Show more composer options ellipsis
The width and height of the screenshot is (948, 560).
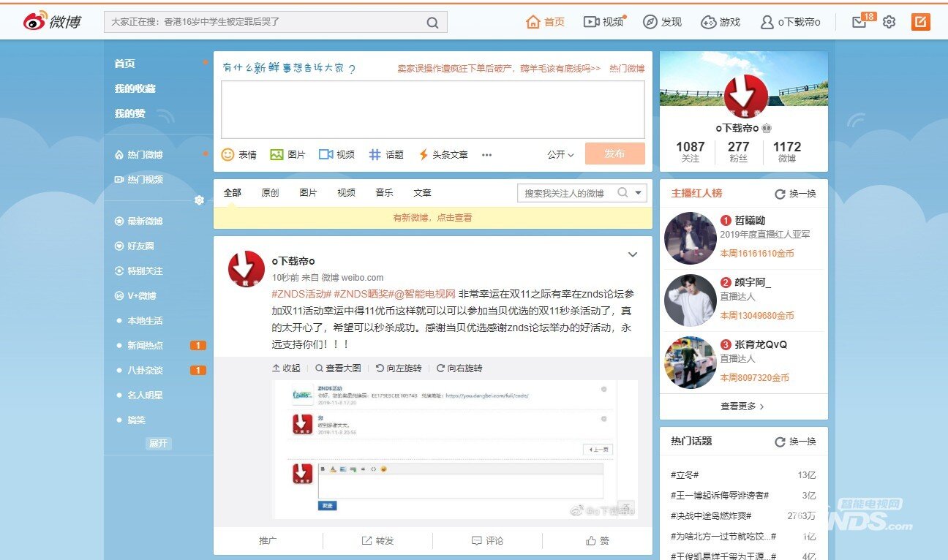point(486,155)
